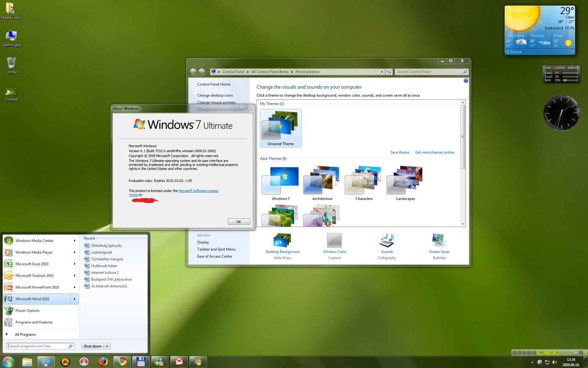
Task: Click the search magnifier in Start menu
Action: point(71,346)
